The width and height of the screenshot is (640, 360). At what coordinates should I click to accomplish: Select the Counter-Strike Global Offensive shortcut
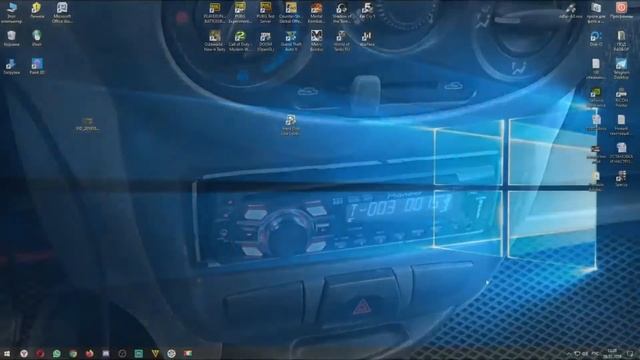291,12
